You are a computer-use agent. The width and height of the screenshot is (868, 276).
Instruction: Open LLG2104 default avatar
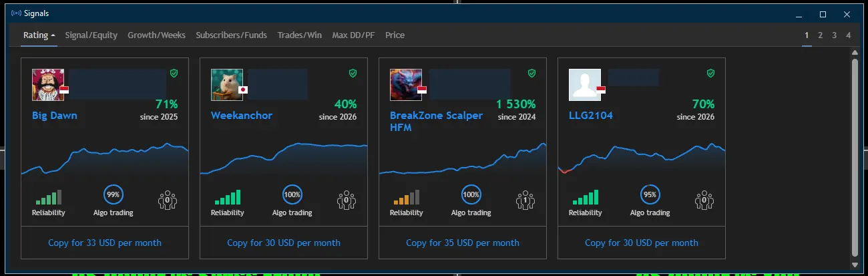click(585, 85)
